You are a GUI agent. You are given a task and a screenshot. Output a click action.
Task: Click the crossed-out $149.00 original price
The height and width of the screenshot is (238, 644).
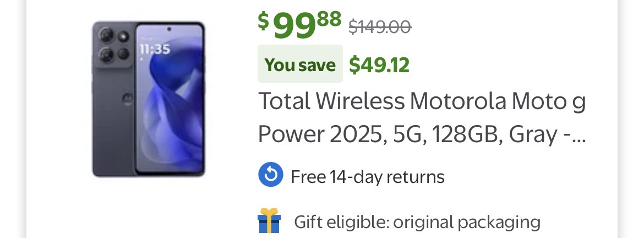380,26
